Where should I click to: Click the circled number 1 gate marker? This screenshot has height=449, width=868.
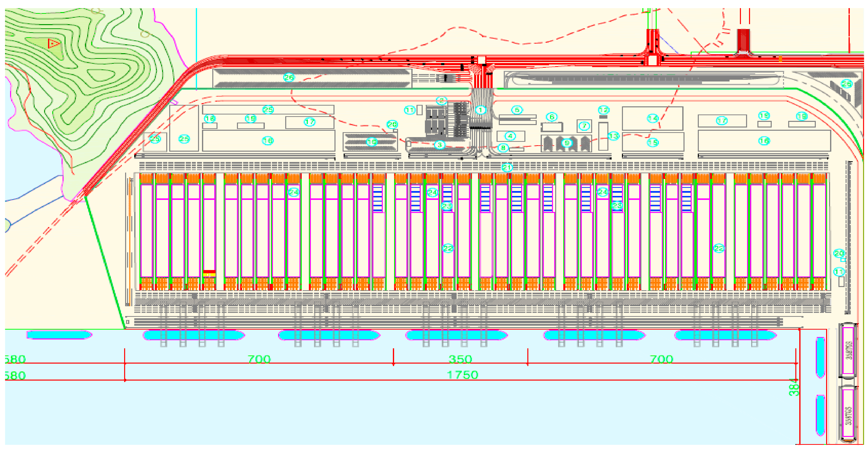click(481, 110)
